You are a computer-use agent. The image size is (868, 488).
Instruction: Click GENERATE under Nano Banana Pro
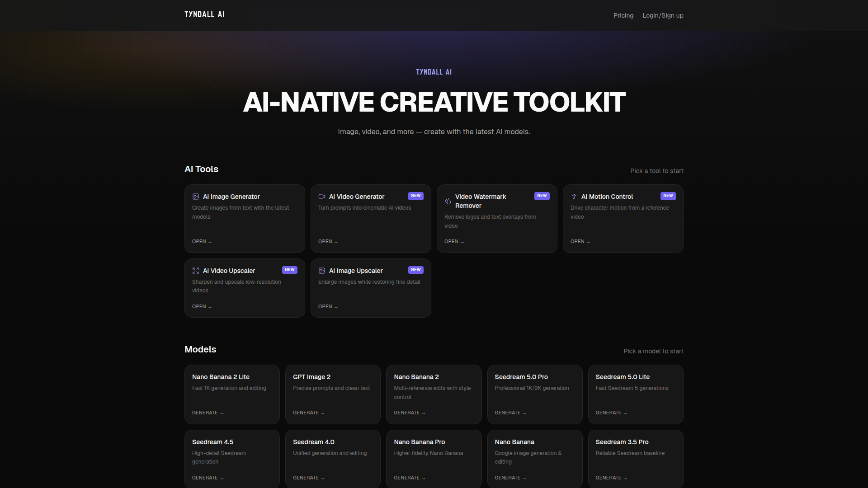coord(410,478)
